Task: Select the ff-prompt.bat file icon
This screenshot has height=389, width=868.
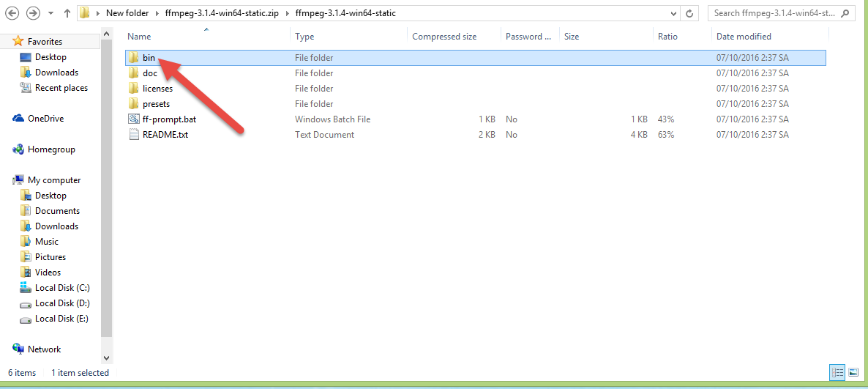Action: [x=133, y=119]
